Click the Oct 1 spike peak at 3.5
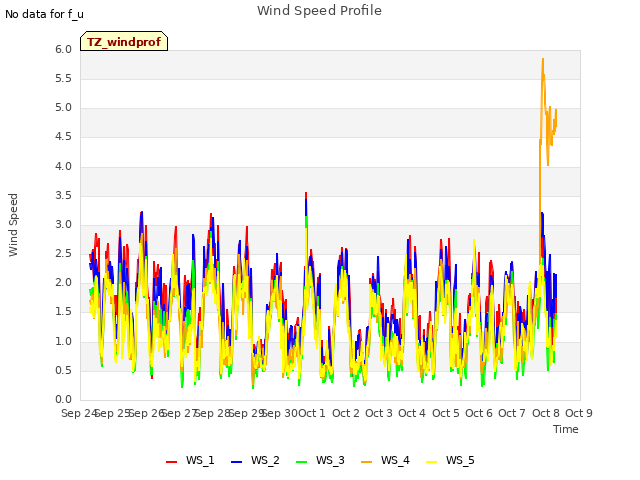 click(306, 193)
